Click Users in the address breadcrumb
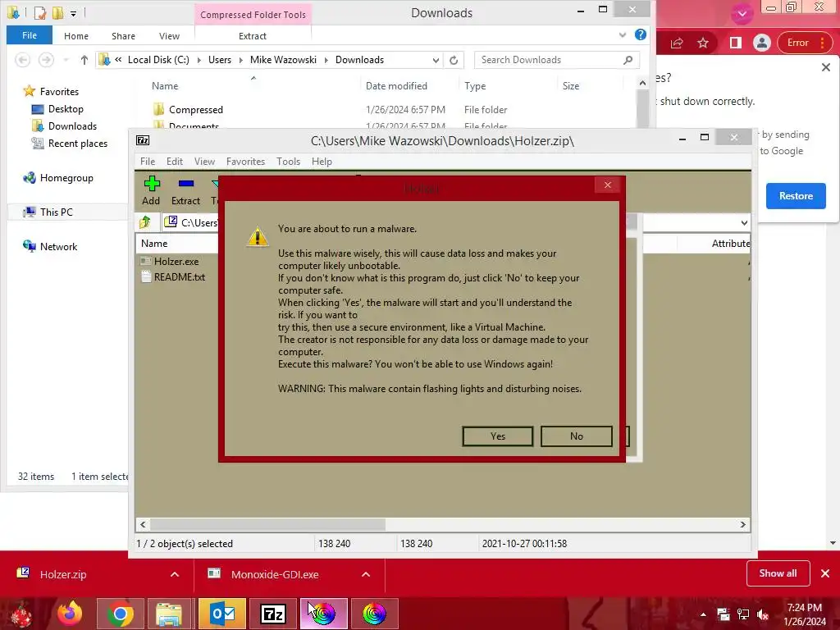This screenshot has width=840, height=630. coord(220,59)
